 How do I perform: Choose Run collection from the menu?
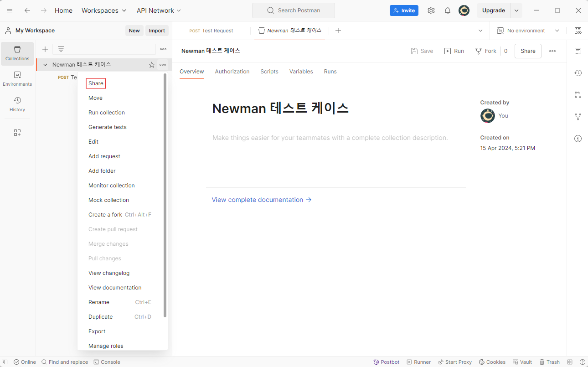(x=107, y=113)
